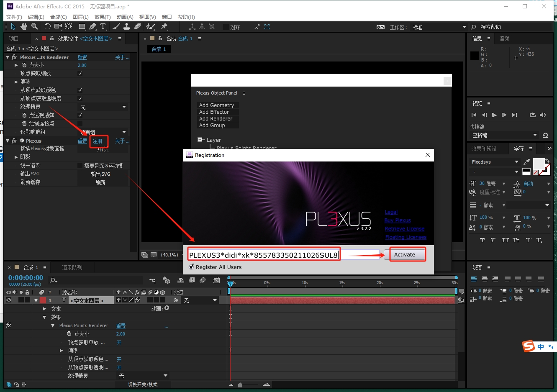This screenshot has height=392, width=557.
Task: Open the 文件(F) menu
Action: pos(14,17)
